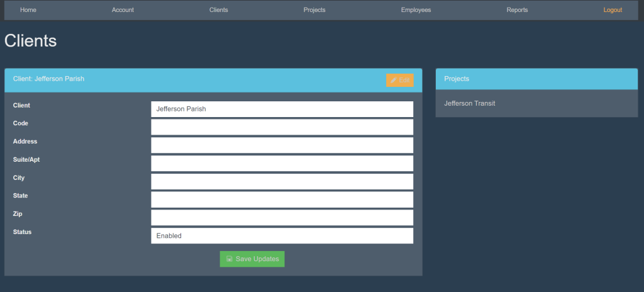Select the Suite/Apt text box
The height and width of the screenshot is (292, 644).
pos(282,164)
